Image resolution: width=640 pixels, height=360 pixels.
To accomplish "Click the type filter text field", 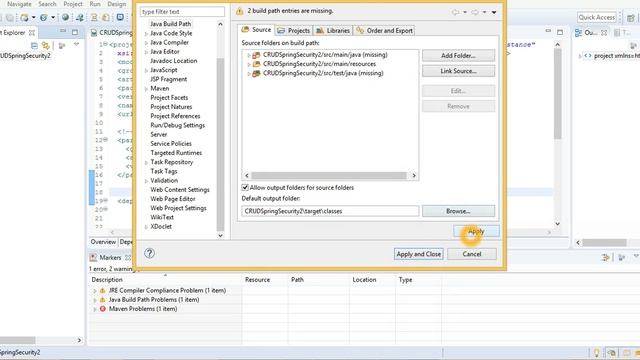I will pos(182,12).
